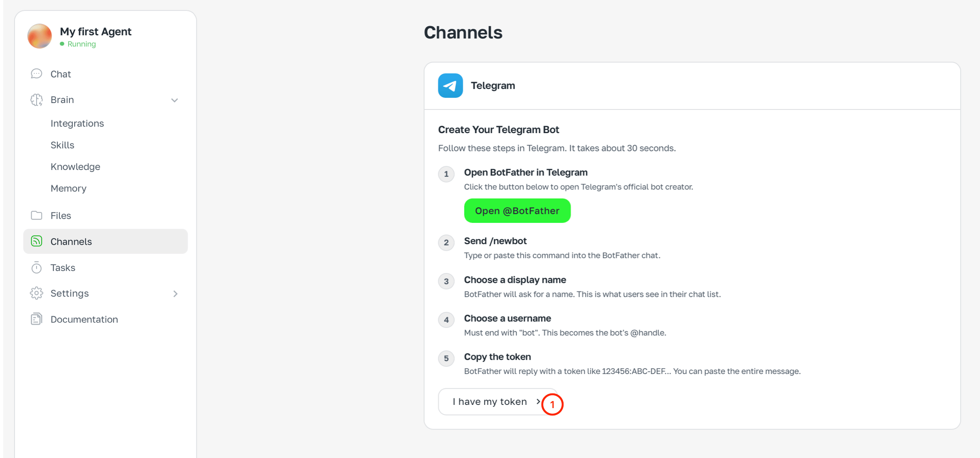
Task: Click the Documentation page icon
Action: 37,319
